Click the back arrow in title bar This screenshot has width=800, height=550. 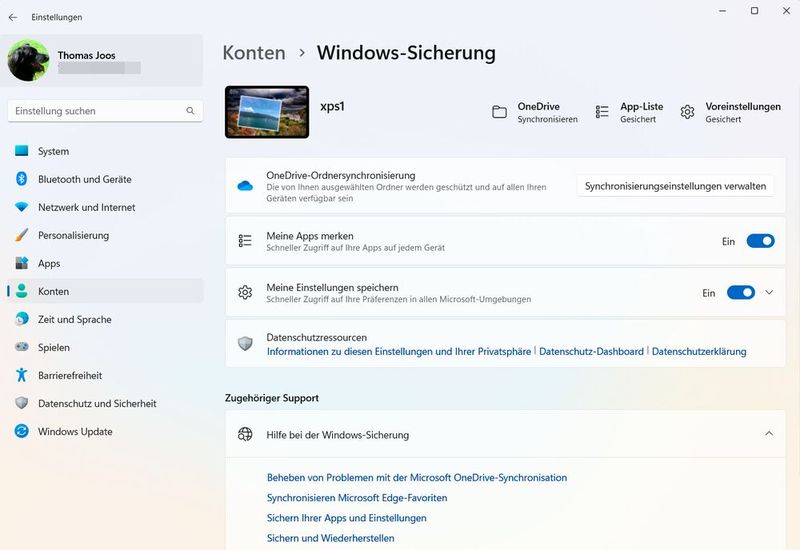click(x=13, y=17)
